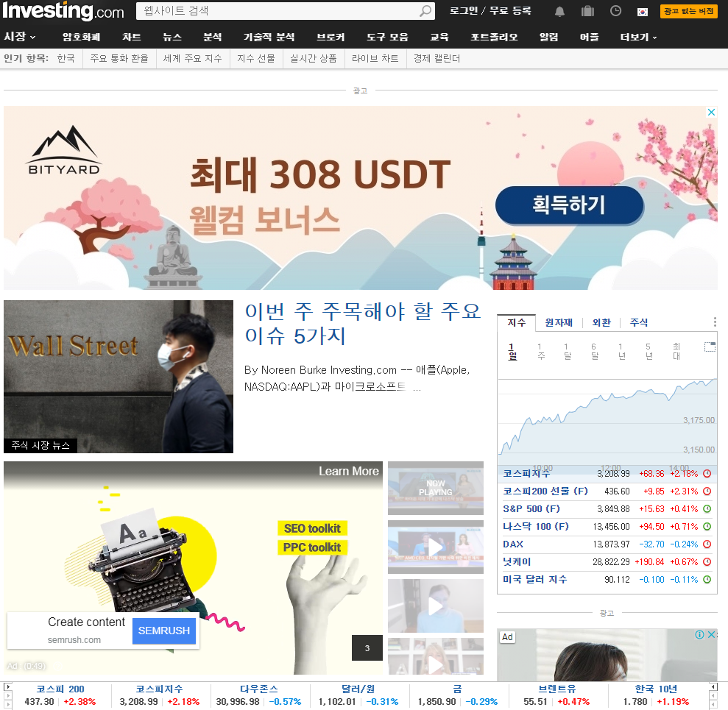Select the Now Playing video thumbnail

[x=436, y=489]
